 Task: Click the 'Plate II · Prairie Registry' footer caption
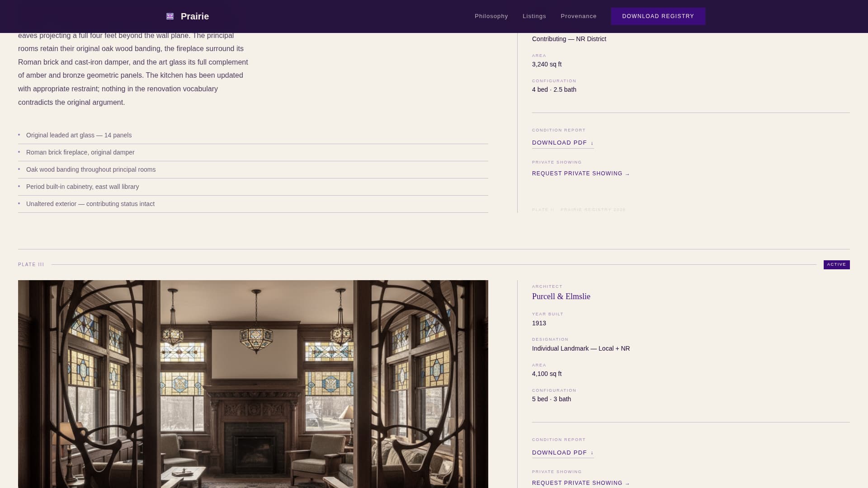579,210
